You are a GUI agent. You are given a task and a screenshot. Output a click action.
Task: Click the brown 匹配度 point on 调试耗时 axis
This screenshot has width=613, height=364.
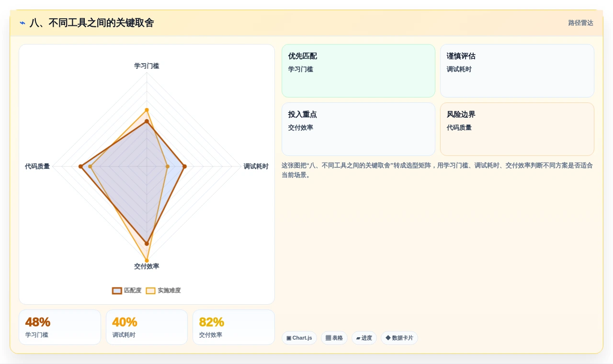tap(184, 166)
